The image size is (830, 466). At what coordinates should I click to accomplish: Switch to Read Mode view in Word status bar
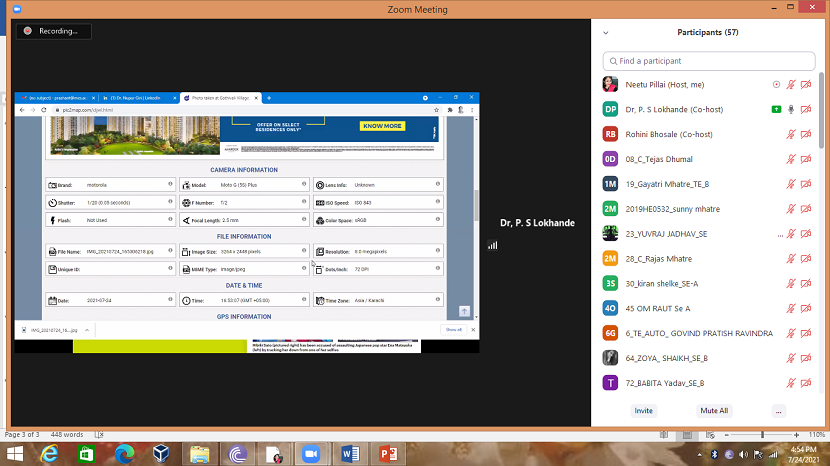tap(664, 435)
